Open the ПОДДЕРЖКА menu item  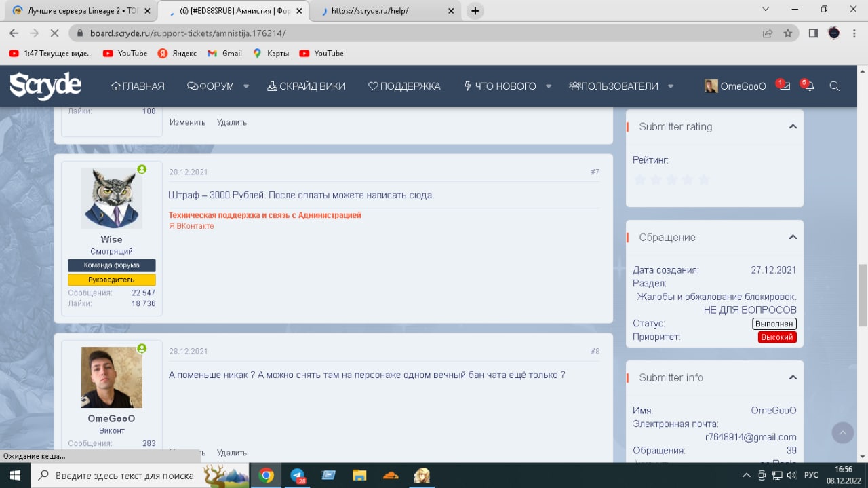coord(404,86)
